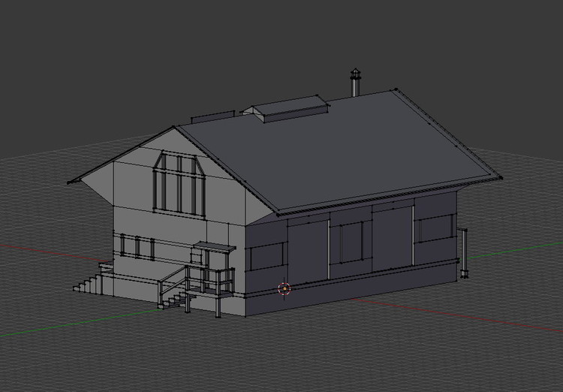This screenshot has height=392, width=563.
Task: Select the chimney pipe on the roof
Action: (355, 83)
